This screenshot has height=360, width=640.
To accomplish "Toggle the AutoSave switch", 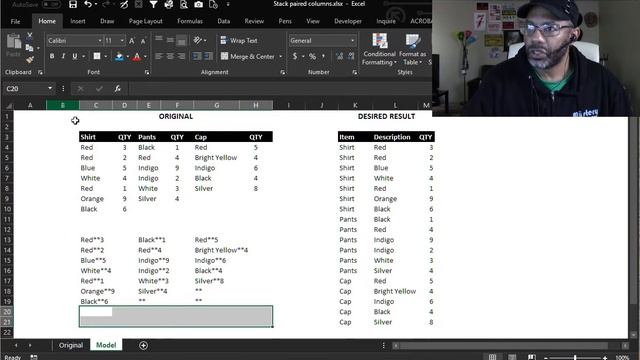I will tap(51, 5).
